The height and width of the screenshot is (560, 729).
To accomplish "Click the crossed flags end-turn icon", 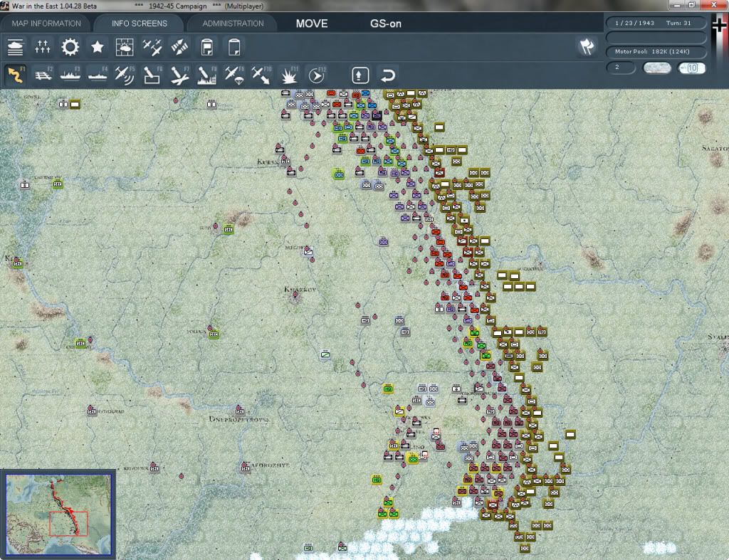I will pyautogui.click(x=587, y=47).
